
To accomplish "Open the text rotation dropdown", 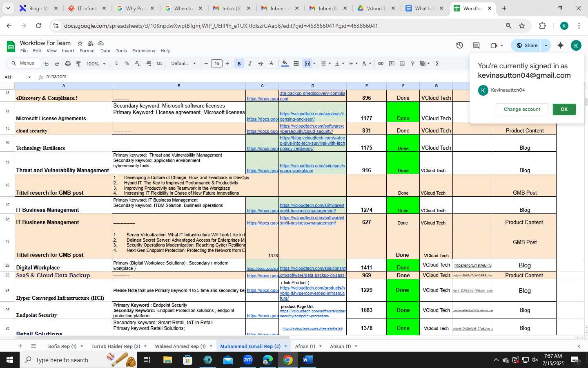I will [x=367, y=63].
